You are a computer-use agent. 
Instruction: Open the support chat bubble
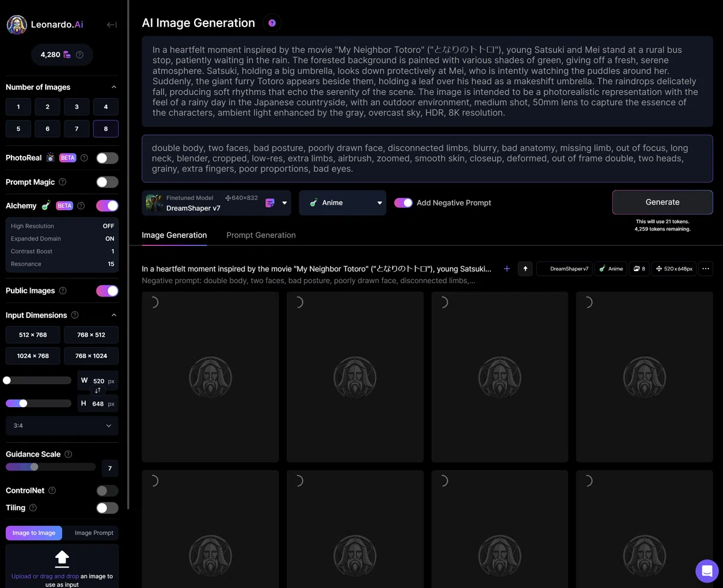point(707,572)
